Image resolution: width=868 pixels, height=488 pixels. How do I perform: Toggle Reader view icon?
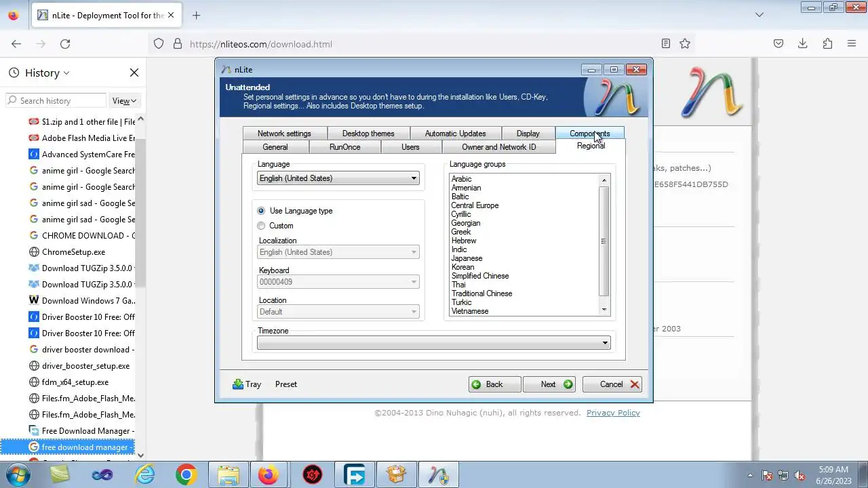pyautogui.click(x=666, y=43)
